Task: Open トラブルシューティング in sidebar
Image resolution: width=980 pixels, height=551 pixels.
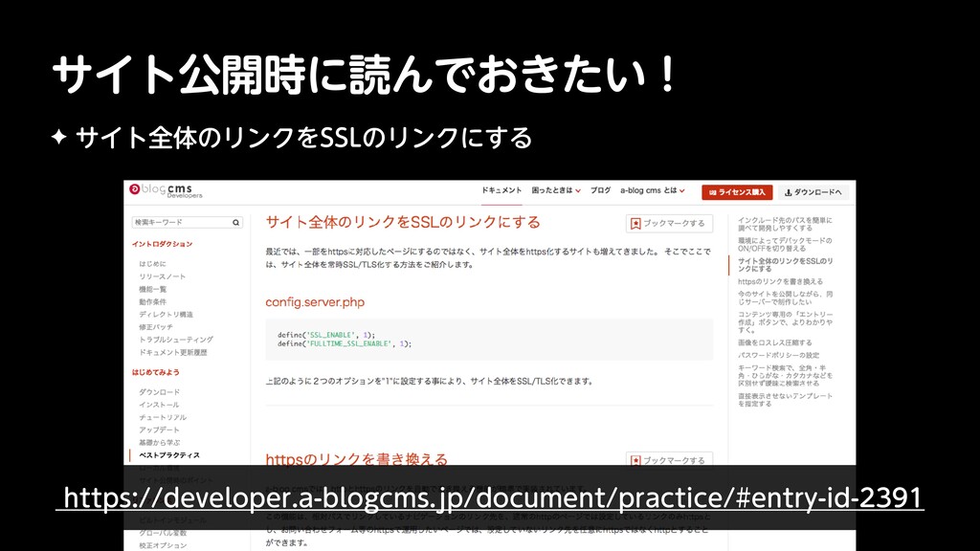Action: tap(176, 340)
